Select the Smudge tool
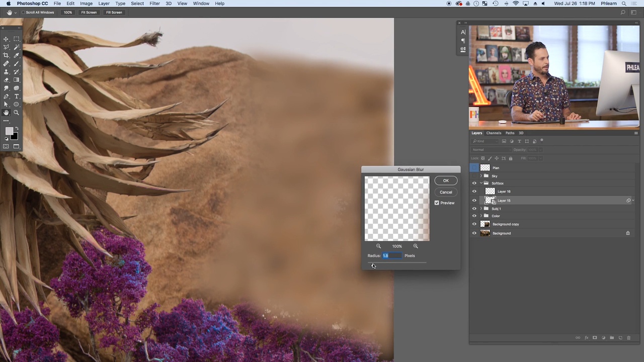This screenshot has height=362, width=644. [x=6, y=88]
